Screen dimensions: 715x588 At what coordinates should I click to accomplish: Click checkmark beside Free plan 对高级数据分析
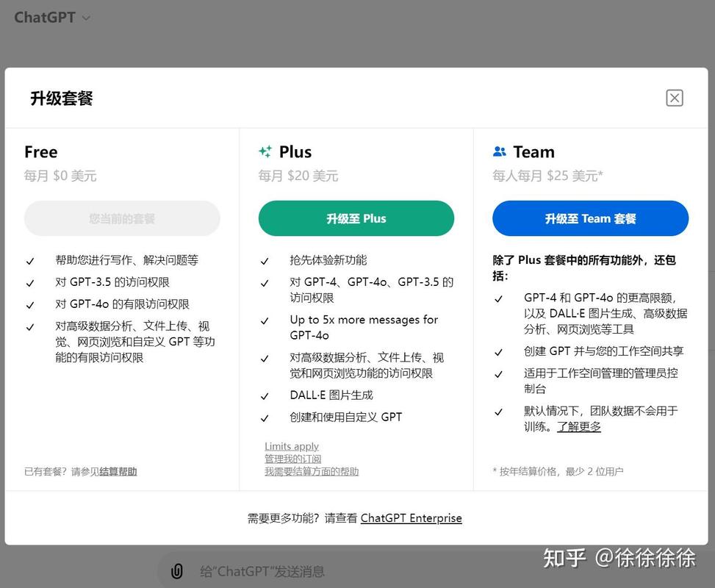point(30,327)
